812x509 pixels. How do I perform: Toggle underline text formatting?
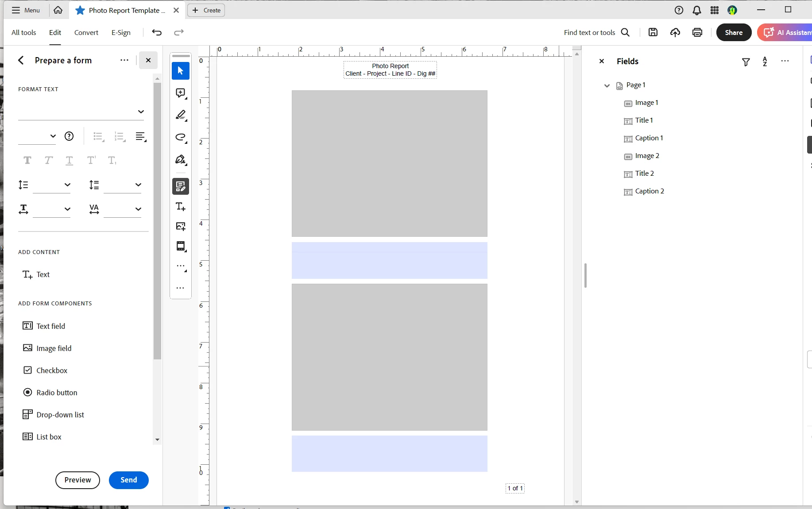click(70, 160)
